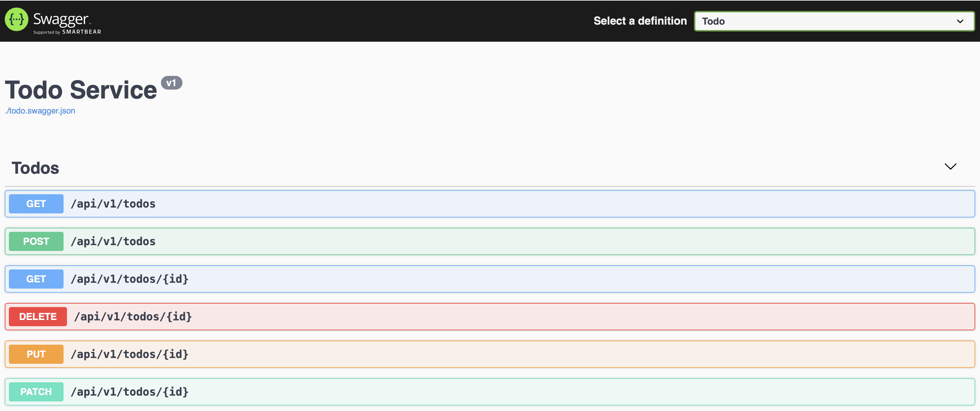Collapse the Todos section chevron
The image size is (980, 411).
(950, 167)
